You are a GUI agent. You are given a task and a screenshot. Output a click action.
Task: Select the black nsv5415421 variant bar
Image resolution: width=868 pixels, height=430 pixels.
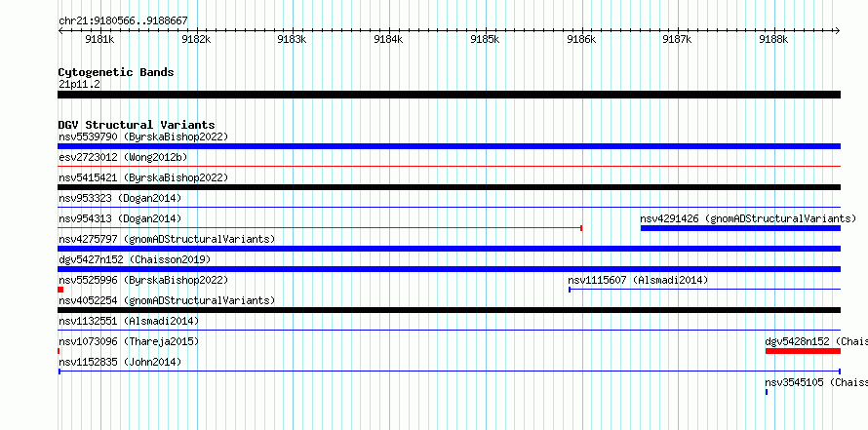(449, 187)
